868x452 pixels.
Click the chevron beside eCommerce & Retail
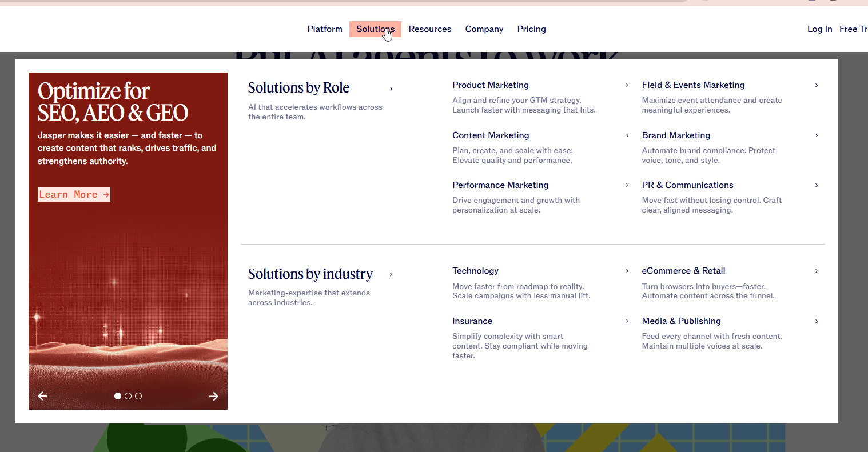click(816, 271)
